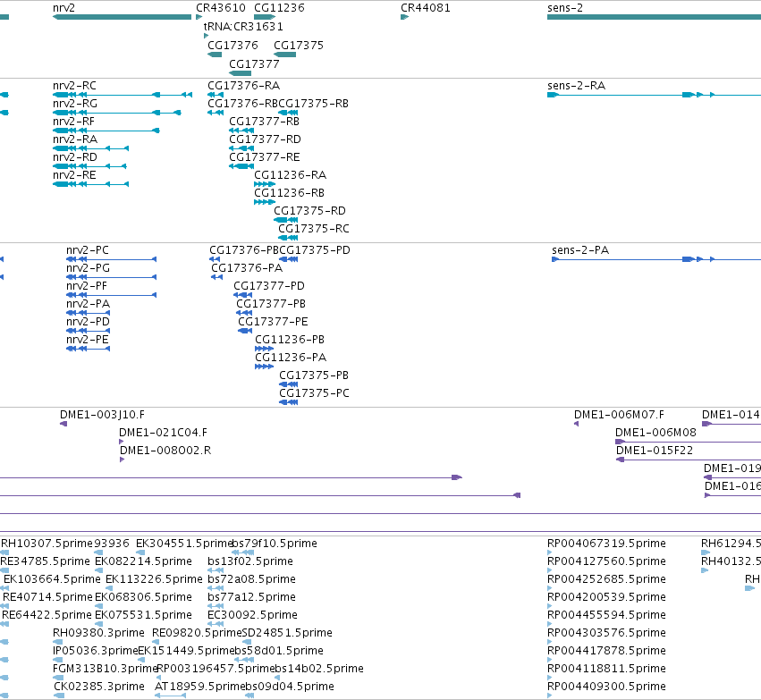Select transcript CG11236-RB

click(x=289, y=193)
